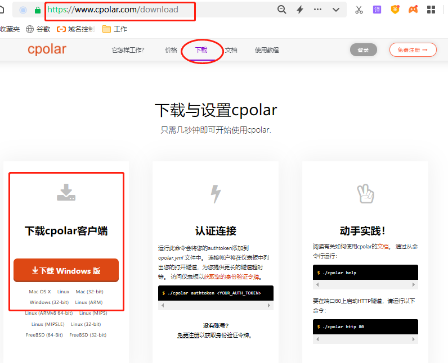Click the Linux (ARM) download link
448x363 pixels.
pos(89,302)
